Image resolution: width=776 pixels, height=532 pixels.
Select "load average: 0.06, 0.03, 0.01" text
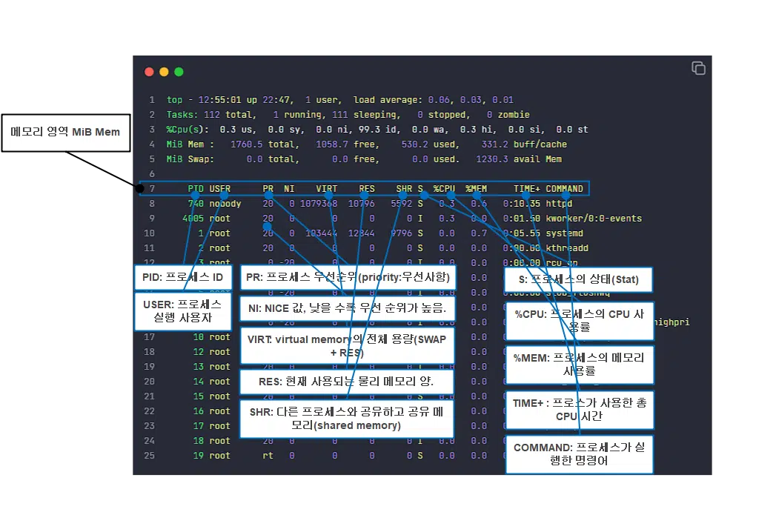point(434,100)
